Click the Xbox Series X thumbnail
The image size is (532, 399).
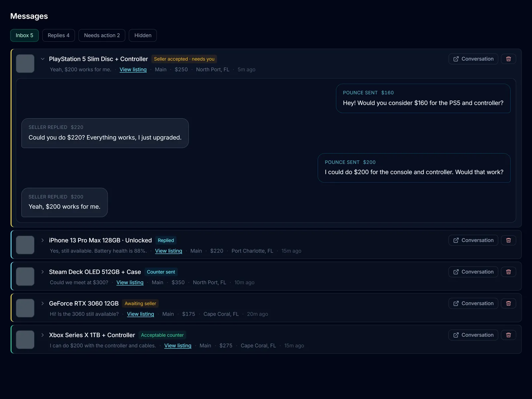(x=25, y=340)
